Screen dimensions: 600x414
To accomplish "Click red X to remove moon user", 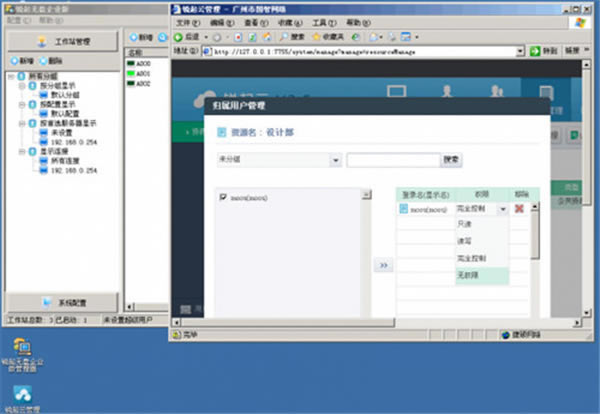I will [519, 209].
